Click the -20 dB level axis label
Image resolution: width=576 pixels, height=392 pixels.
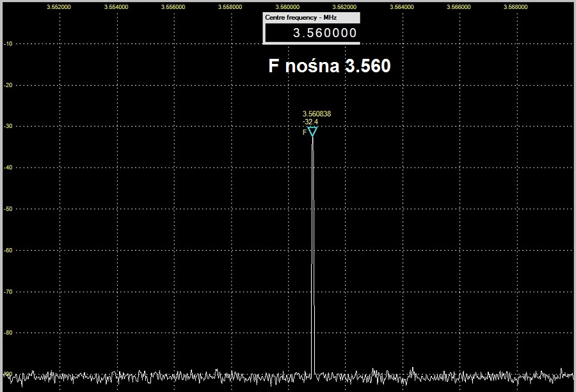(9, 85)
